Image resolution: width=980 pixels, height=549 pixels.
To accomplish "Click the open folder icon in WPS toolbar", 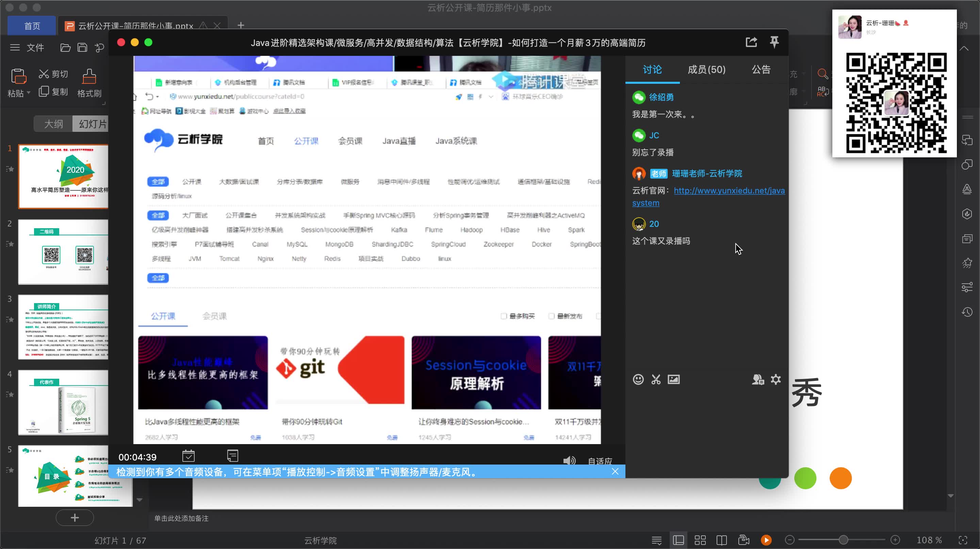I will point(65,48).
